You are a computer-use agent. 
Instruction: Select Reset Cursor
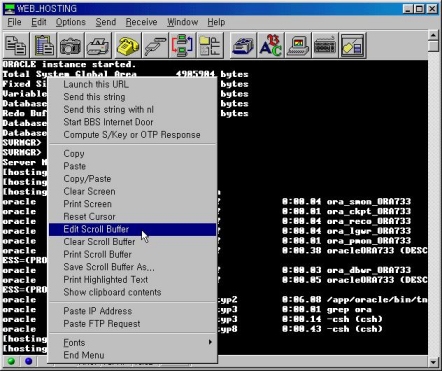132,217
